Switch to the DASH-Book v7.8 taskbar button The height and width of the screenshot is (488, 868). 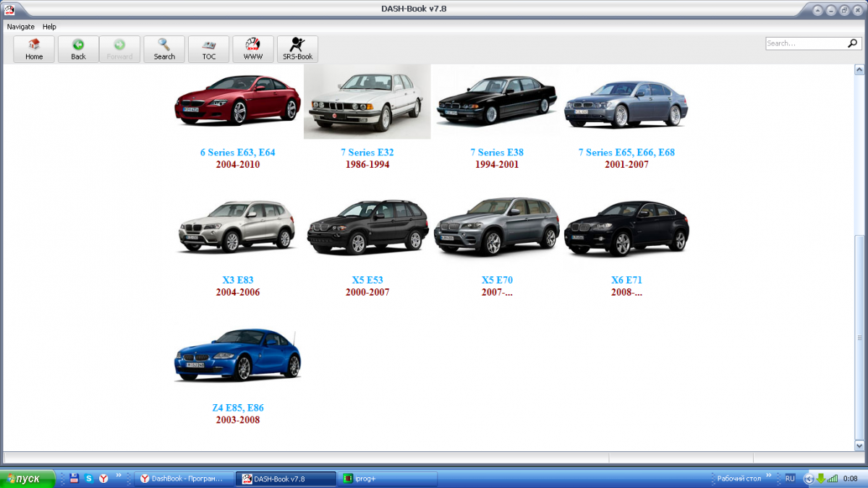click(286, 479)
